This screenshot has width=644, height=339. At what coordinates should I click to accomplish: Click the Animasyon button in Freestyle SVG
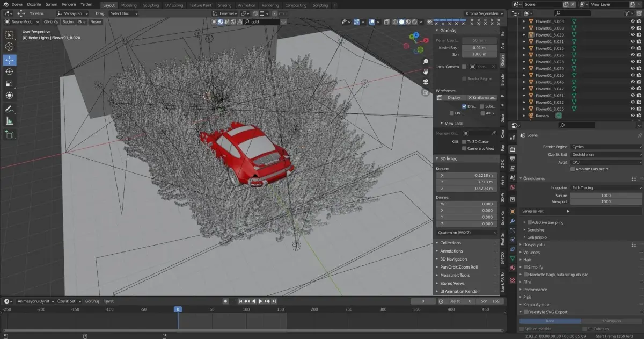611,321
